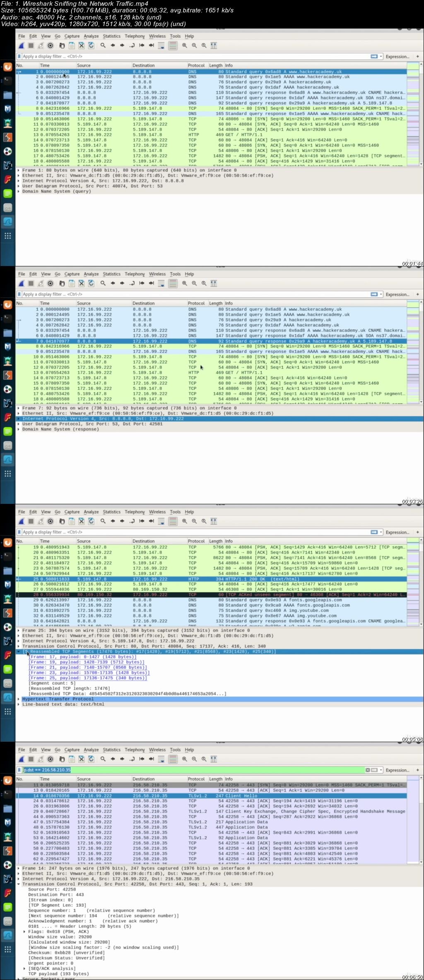Screen dimensions: 424x980
Task: Select packet 28 TCP ACKed unseen segment
Action: pyautogui.click(x=211, y=594)
